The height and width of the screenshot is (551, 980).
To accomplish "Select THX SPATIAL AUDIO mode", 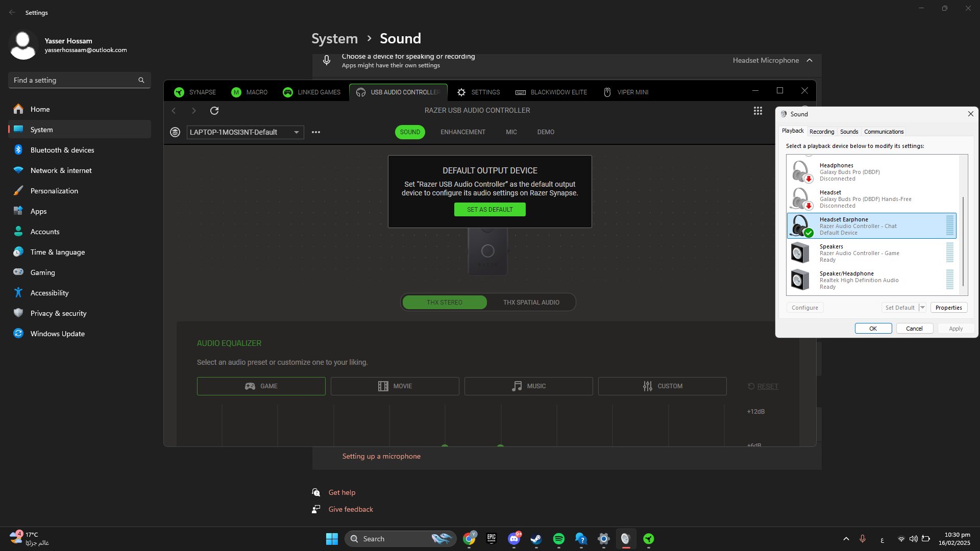I will pyautogui.click(x=531, y=303).
